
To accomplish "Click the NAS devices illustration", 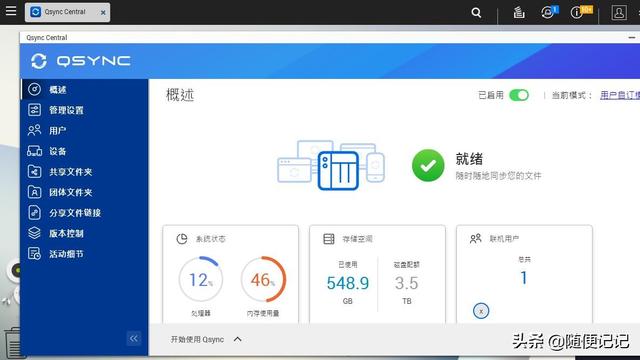I will (331, 165).
